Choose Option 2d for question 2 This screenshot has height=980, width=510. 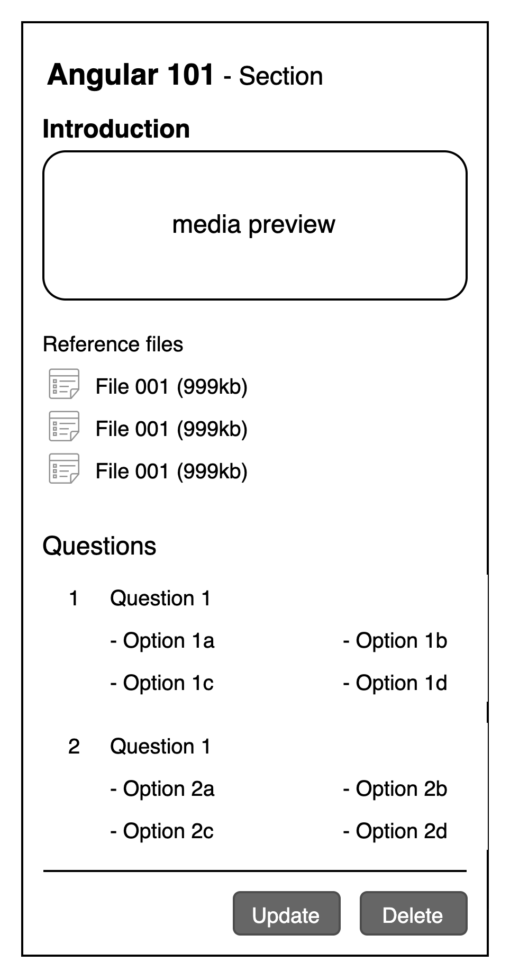[395, 831]
